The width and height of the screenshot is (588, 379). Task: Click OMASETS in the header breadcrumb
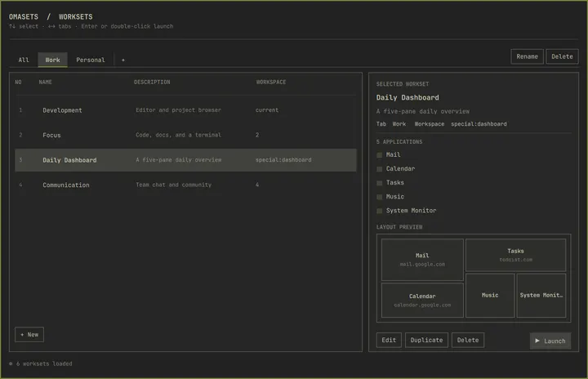click(24, 17)
